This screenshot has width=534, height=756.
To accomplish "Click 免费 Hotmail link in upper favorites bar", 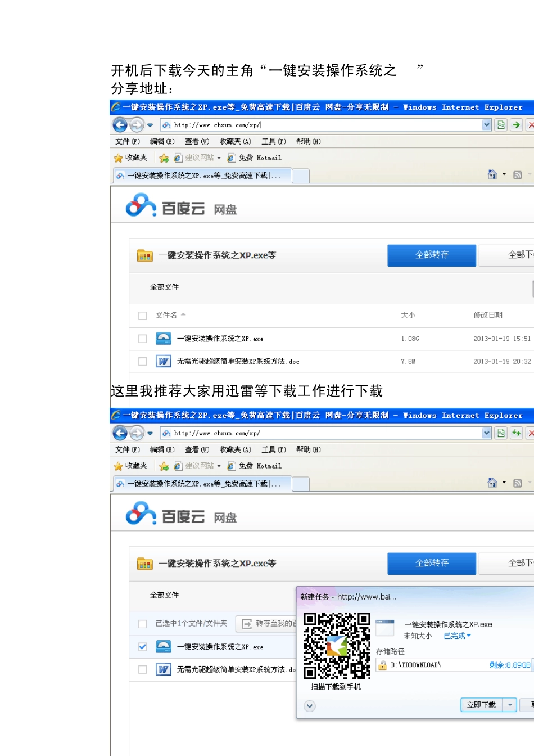I will [x=254, y=158].
